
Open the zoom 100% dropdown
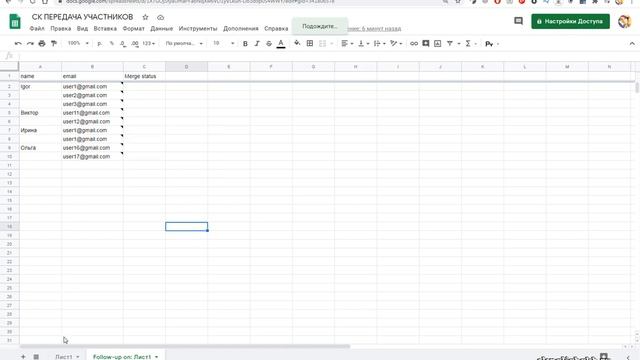click(78, 43)
